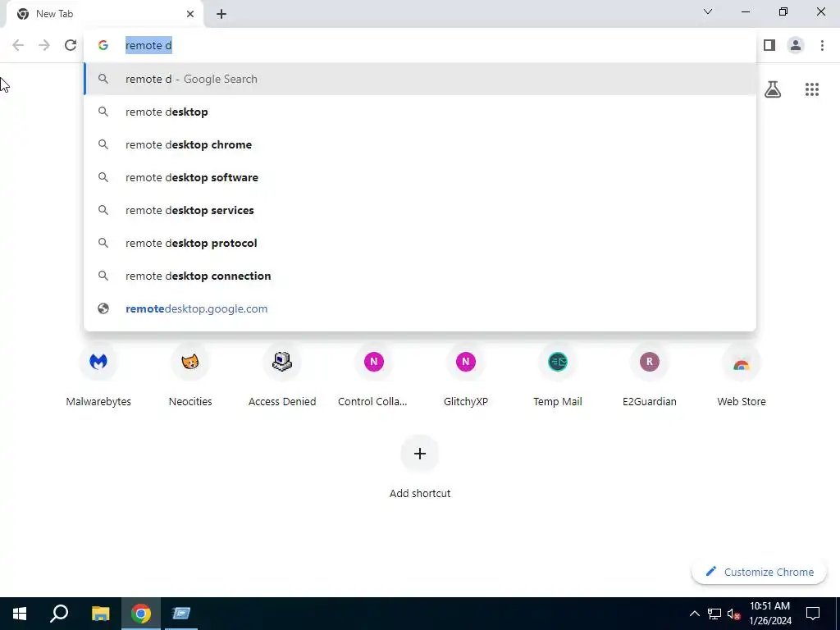The height and width of the screenshot is (630, 840).
Task: Open File Explorer from taskbar
Action: (x=100, y=614)
